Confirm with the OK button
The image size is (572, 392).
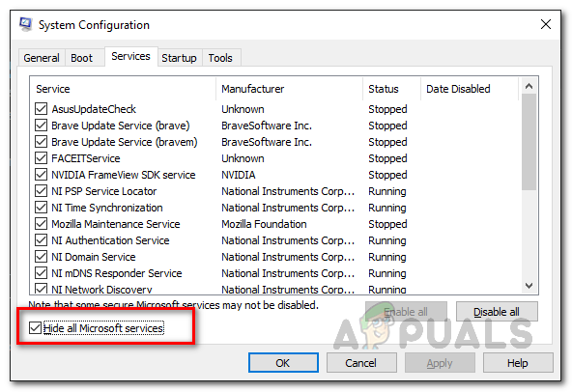[x=283, y=363]
